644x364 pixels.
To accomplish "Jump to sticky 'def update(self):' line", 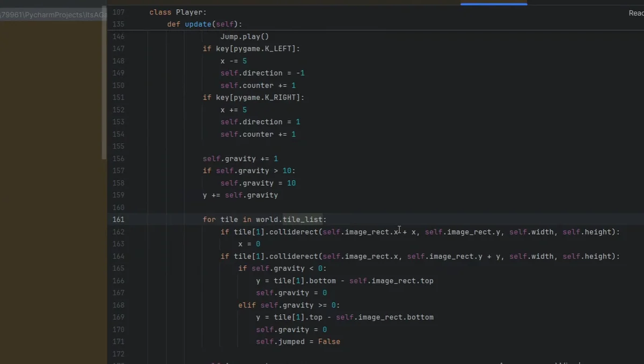I will click(204, 24).
